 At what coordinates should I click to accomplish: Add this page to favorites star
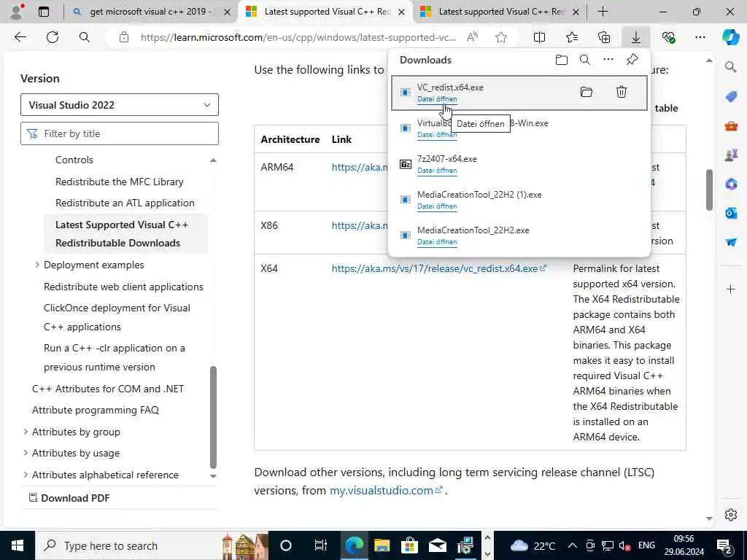coord(500,37)
